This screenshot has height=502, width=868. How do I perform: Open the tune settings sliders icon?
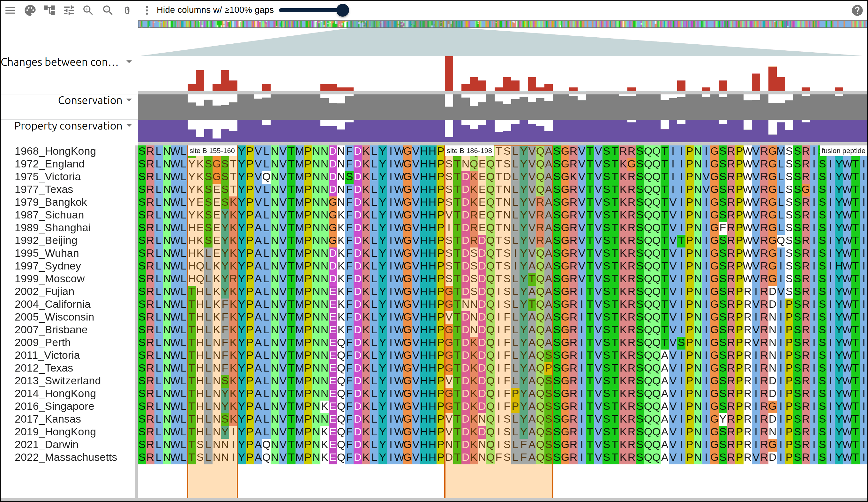69,10
